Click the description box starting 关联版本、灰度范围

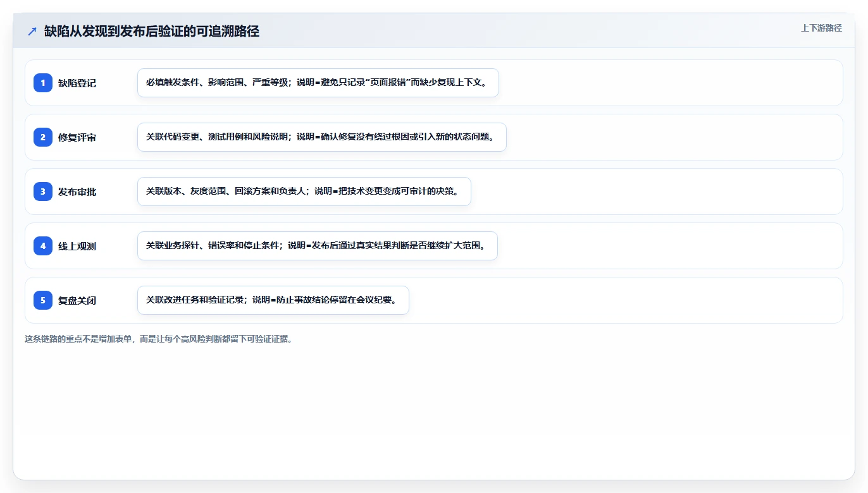point(304,192)
